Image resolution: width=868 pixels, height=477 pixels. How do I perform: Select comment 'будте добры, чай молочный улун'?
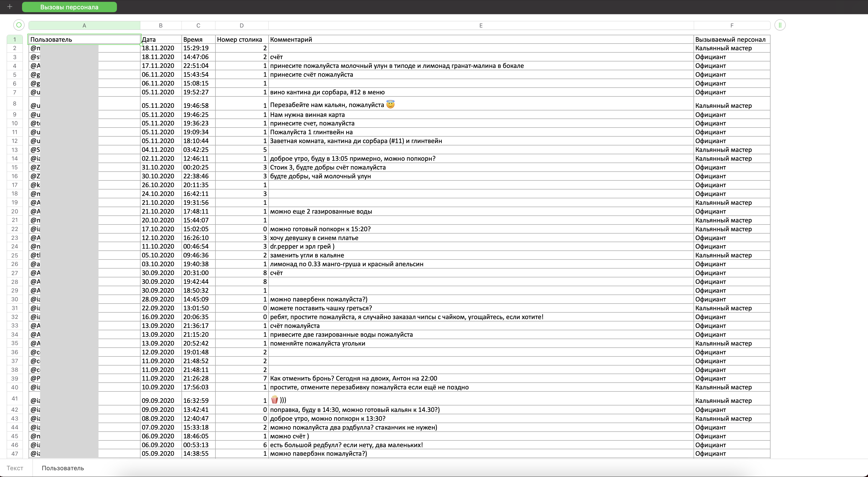coord(481,176)
